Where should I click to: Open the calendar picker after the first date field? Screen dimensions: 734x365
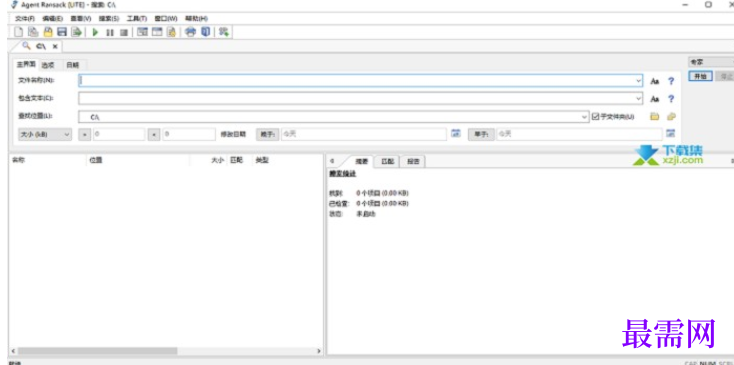(455, 134)
